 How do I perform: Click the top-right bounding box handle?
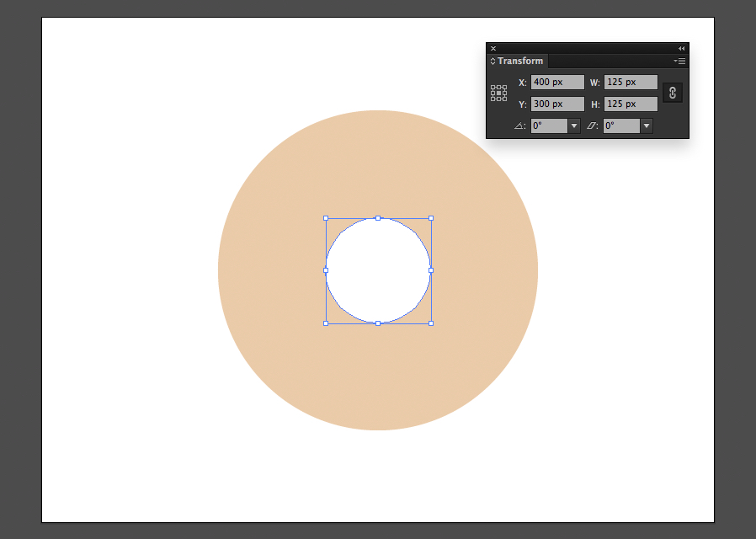coord(431,218)
